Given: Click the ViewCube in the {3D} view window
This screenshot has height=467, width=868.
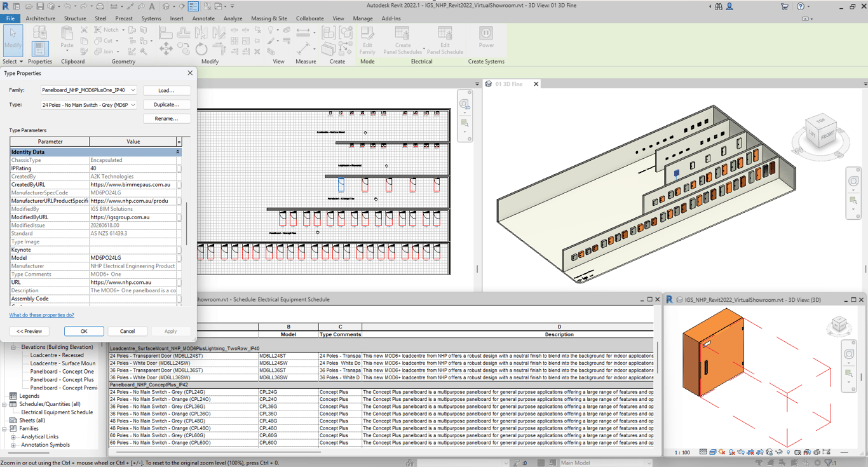Looking at the screenshot, I should coord(839,326).
